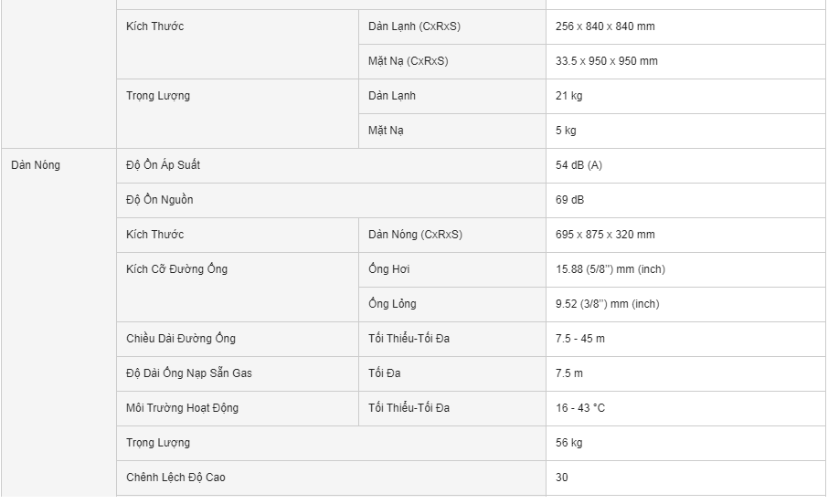Click the 56 kg outdoor unit weight
The image size is (828, 504).
click(568, 443)
